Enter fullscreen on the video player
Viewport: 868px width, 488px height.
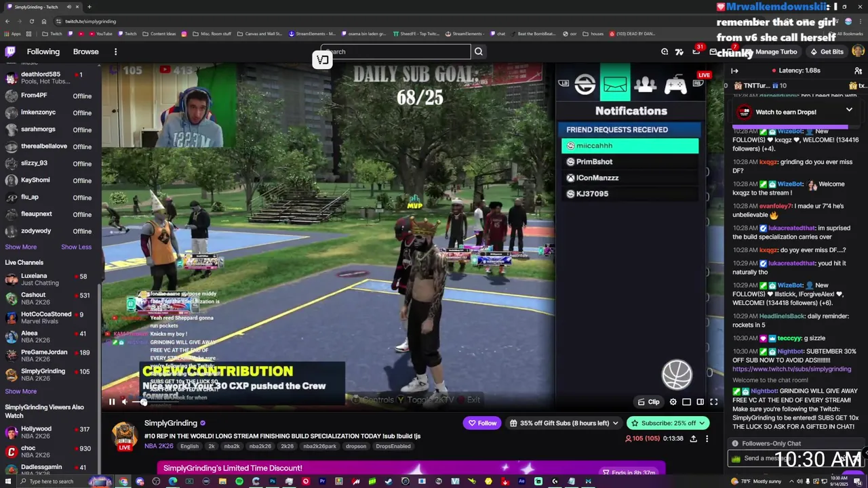(713, 402)
